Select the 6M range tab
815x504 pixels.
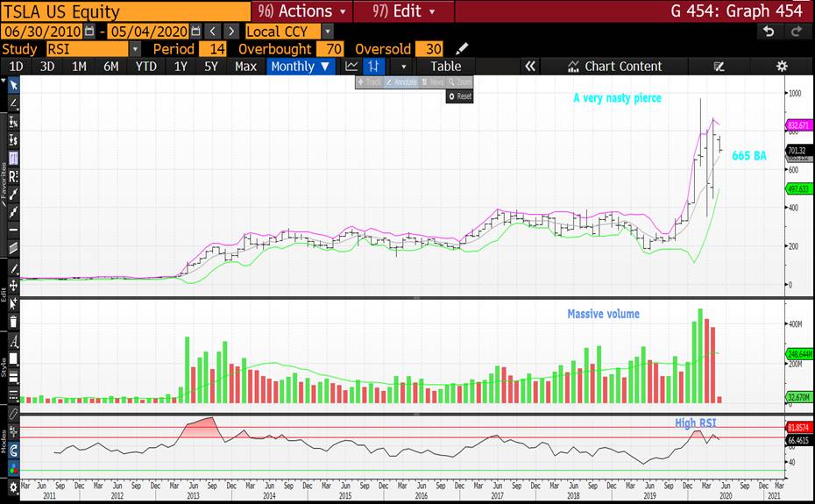point(110,67)
